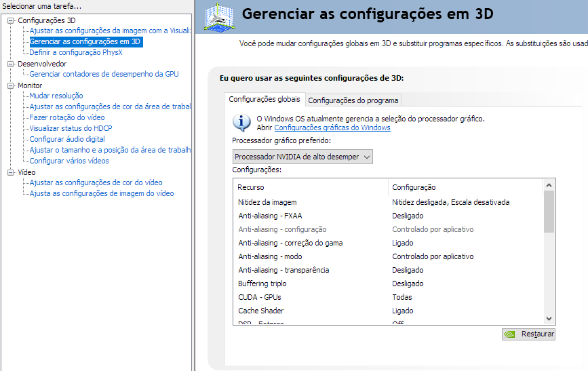Click the Desligado value for Buffering triplo

click(x=408, y=284)
